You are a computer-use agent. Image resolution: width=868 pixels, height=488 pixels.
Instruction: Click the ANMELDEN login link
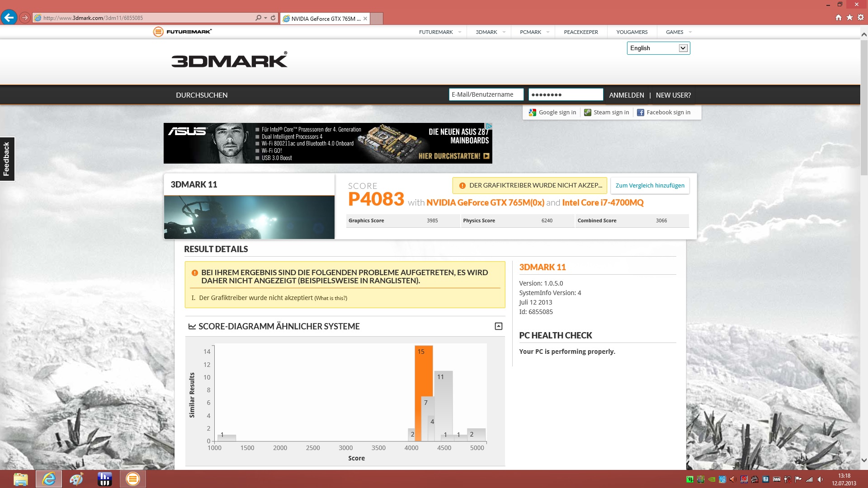(626, 95)
